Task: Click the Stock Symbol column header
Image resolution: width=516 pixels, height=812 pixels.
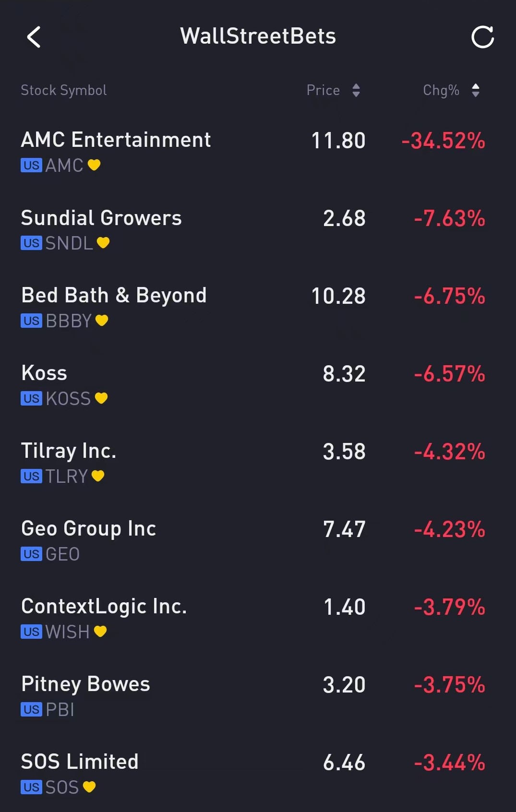Action: [x=64, y=90]
